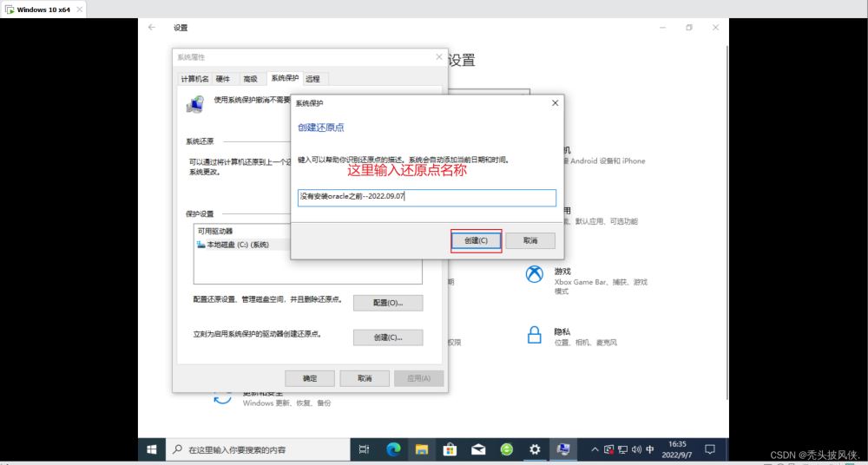
Task: Click the Windows Start button
Action: [x=151, y=449]
